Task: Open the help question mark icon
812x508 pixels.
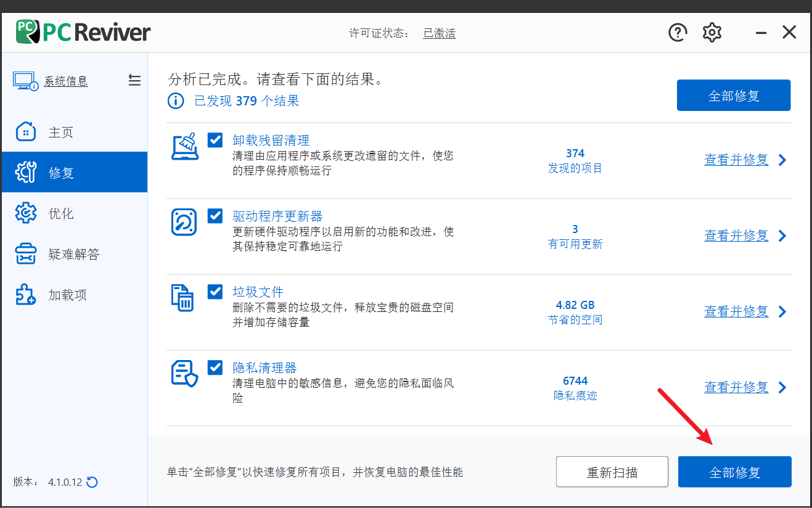Action: point(678,33)
